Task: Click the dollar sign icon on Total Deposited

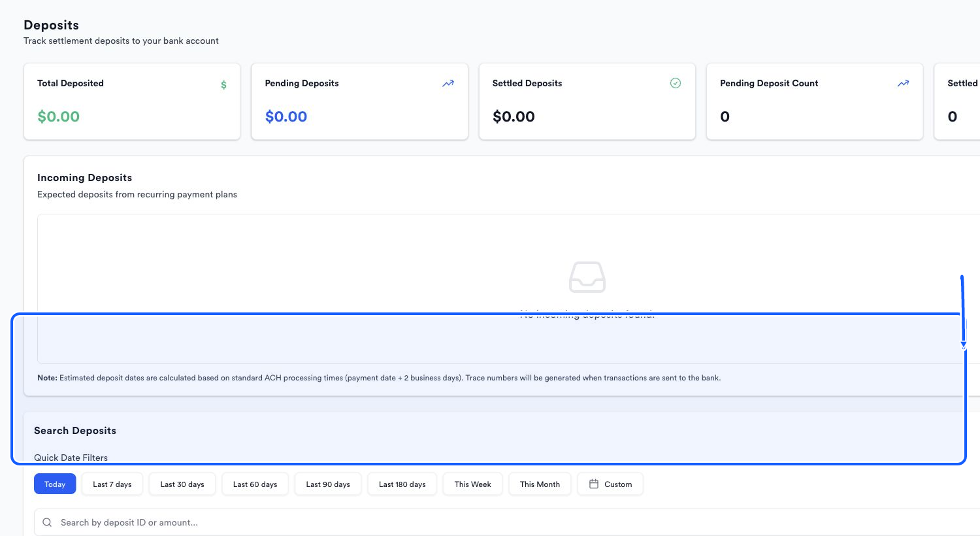Action: [x=223, y=84]
